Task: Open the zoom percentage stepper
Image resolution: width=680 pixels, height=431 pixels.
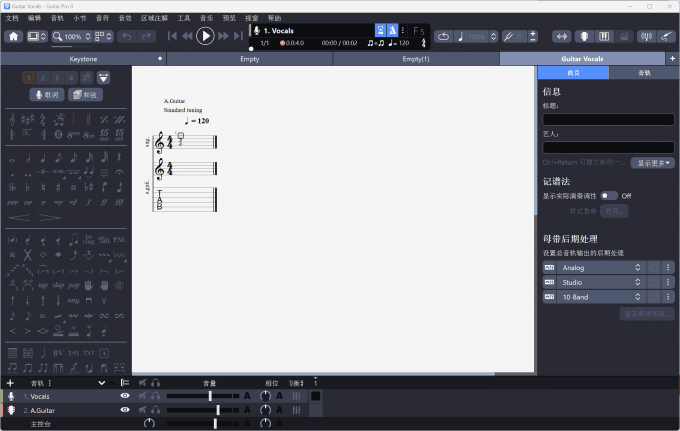Action: pos(88,36)
